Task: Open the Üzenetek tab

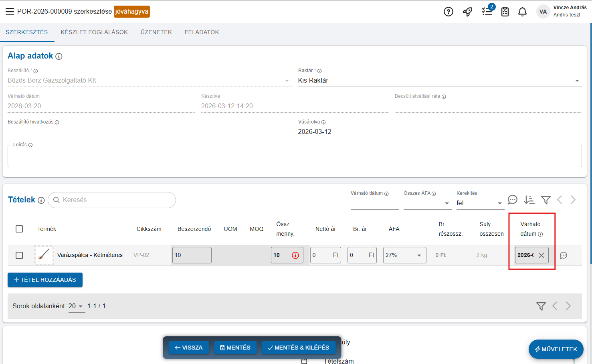Action: [x=156, y=32]
